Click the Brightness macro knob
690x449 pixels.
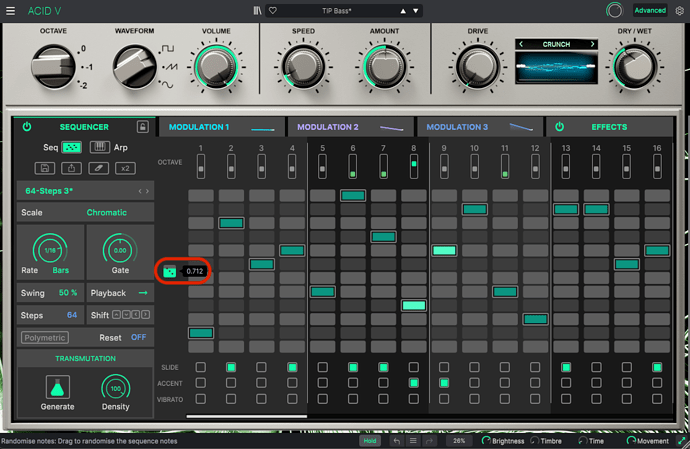(486, 441)
